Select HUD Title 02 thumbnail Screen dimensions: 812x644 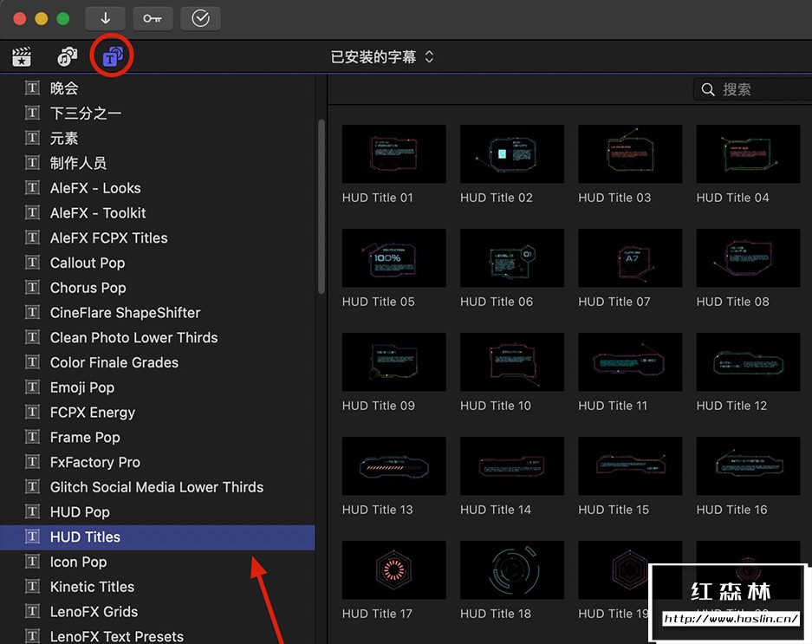[x=512, y=154]
